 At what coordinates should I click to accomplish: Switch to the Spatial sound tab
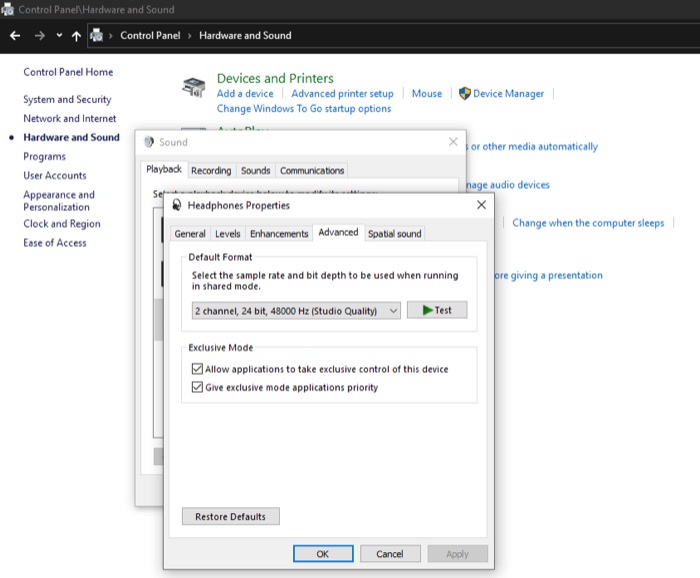[x=394, y=233]
